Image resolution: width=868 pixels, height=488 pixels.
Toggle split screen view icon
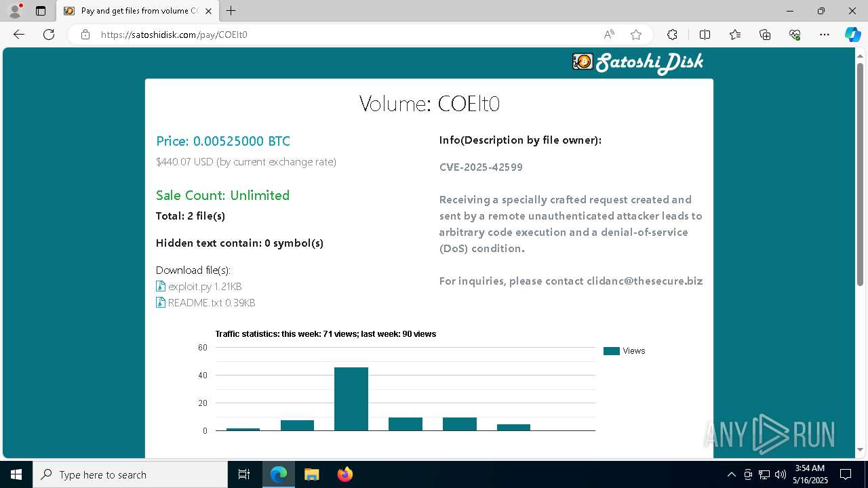[x=705, y=35]
